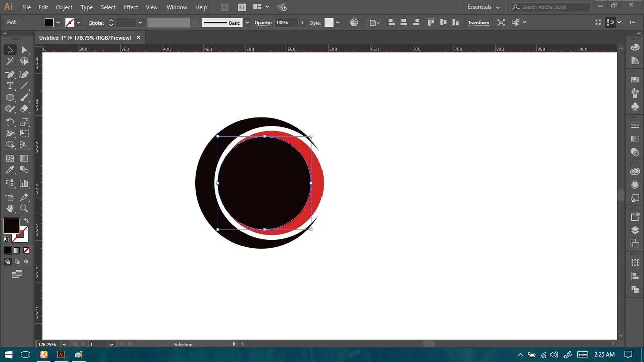The width and height of the screenshot is (644, 362).
Task: Open the Libraries Creative Cloud panel
Action: coord(635,171)
